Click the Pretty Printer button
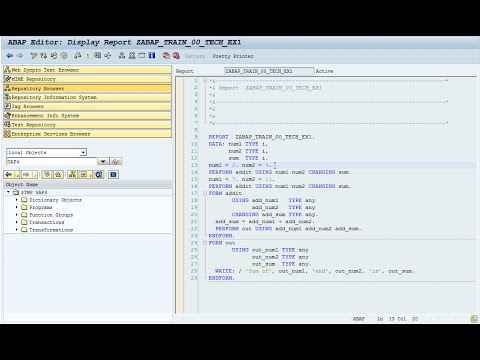The width and height of the screenshot is (480, 360). [x=233, y=56]
